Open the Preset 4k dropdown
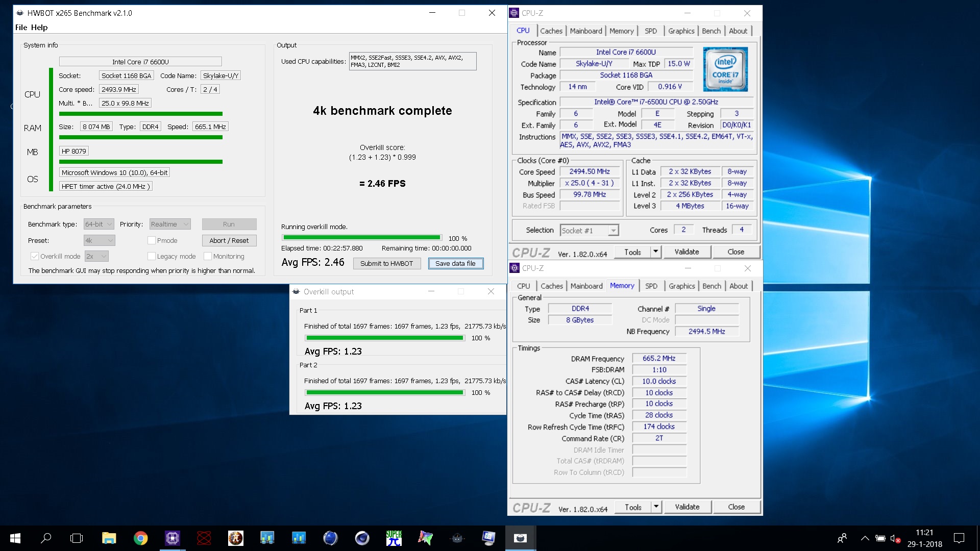 click(x=100, y=240)
